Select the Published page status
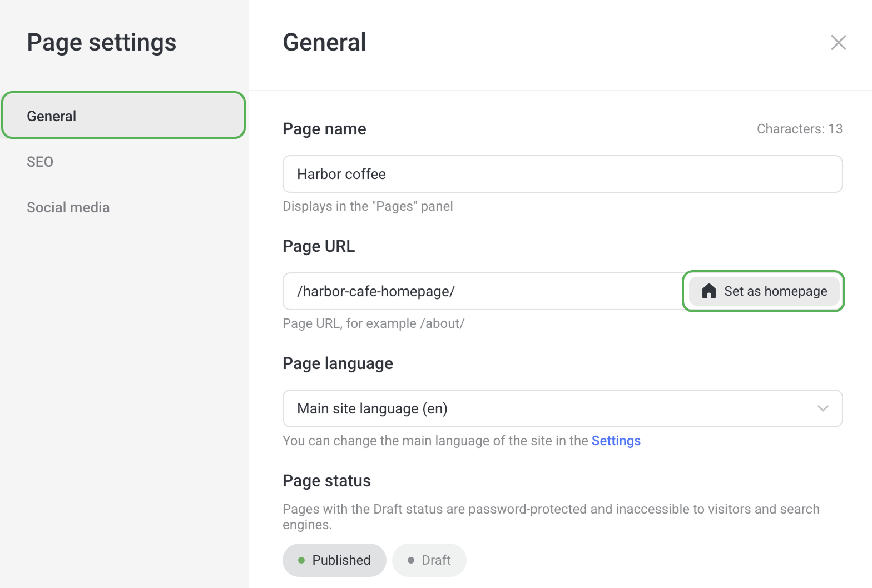This screenshot has width=872, height=588. click(x=334, y=560)
